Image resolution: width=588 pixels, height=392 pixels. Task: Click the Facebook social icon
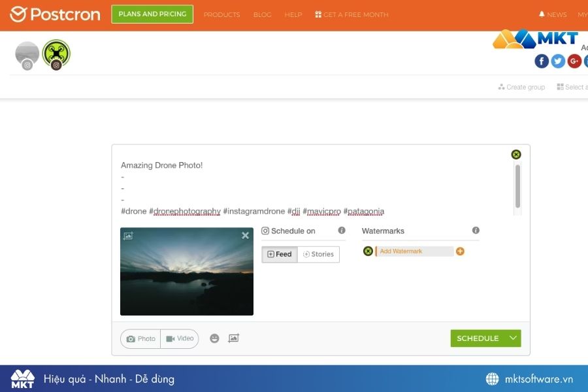(x=542, y=61)
